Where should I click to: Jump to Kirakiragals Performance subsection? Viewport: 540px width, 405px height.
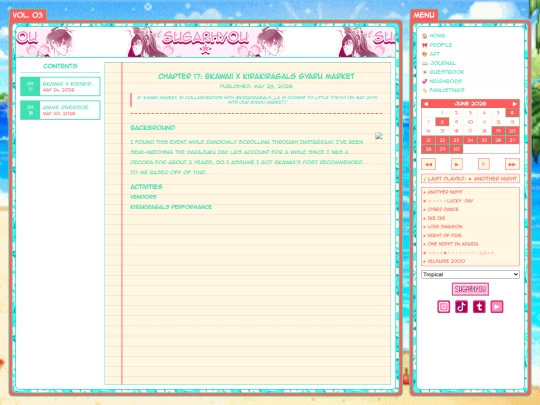point(171,207)
